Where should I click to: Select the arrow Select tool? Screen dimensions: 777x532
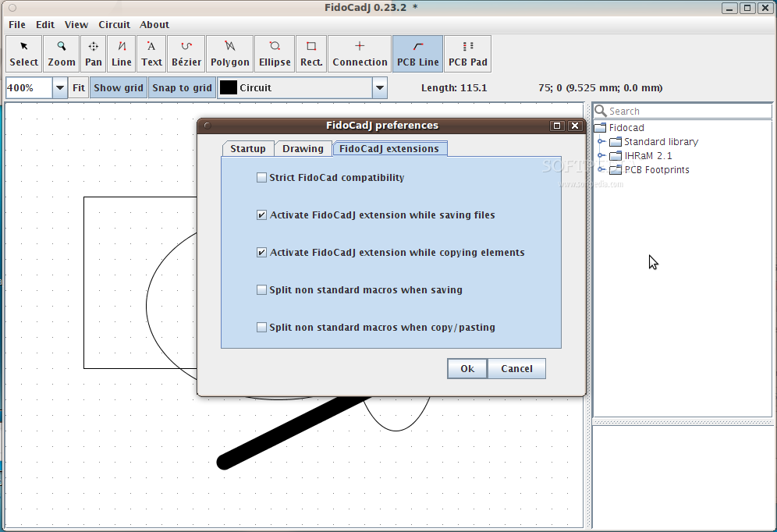coord(23,54)
